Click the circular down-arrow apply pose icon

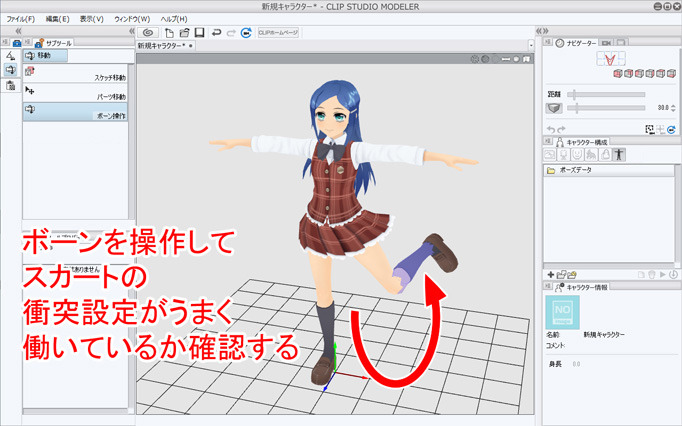(673, 275)
